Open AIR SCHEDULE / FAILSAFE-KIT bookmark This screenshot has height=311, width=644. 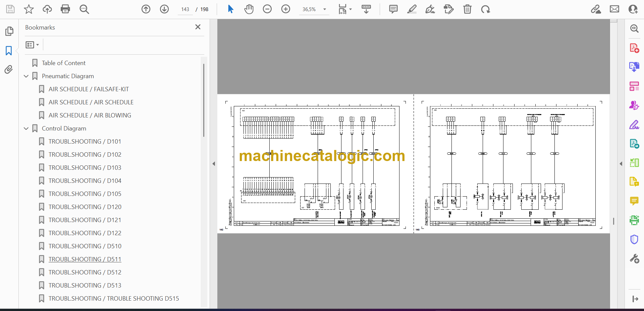[89, 89]
